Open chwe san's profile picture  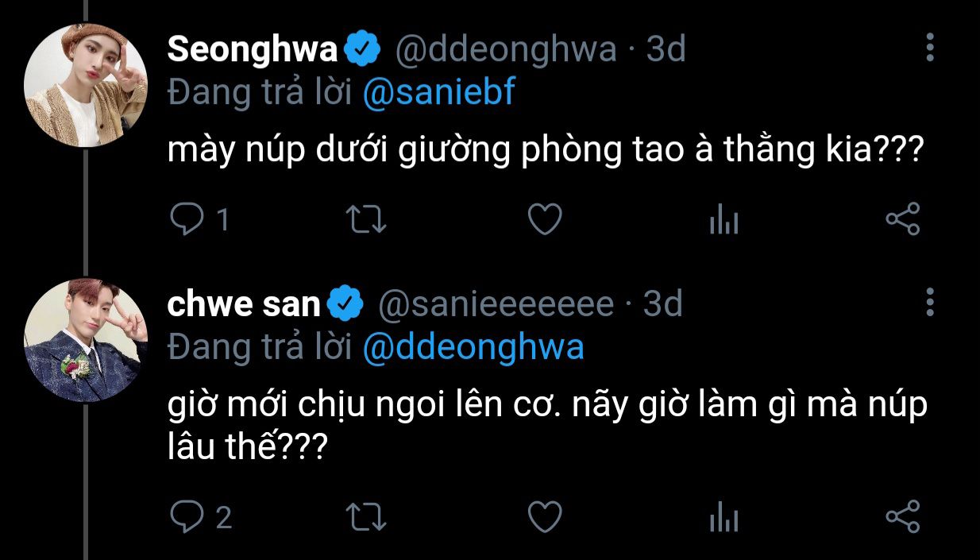tap(86, 340)
